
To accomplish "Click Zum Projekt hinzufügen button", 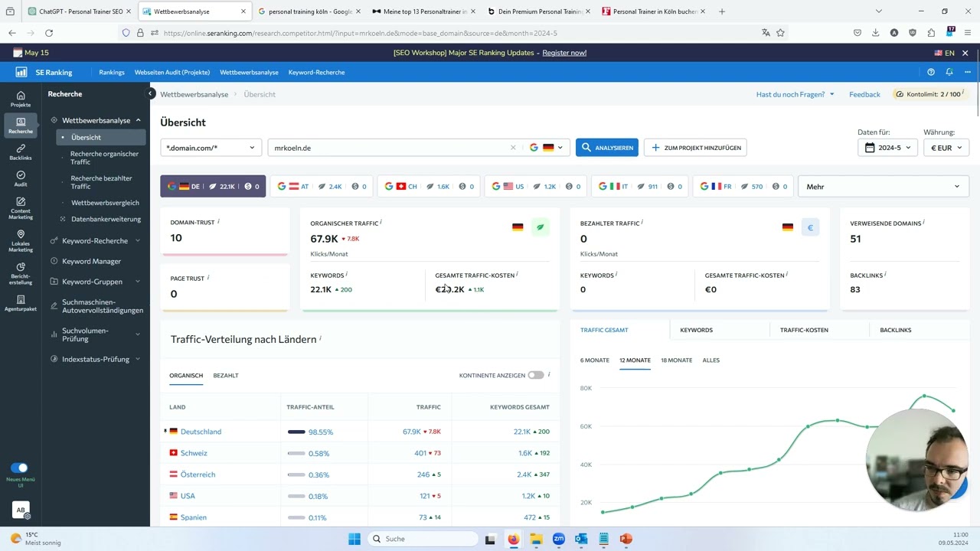I will (695, 148).
